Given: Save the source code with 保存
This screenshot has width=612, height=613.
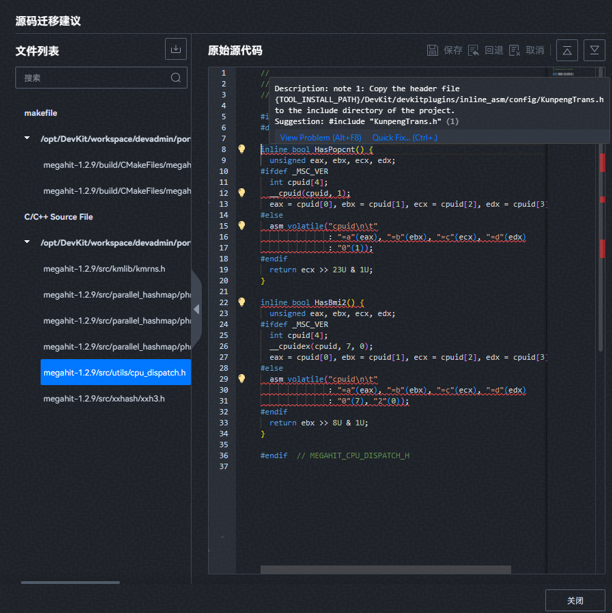Looking at the screenshot, I should [x=444, y=50].
